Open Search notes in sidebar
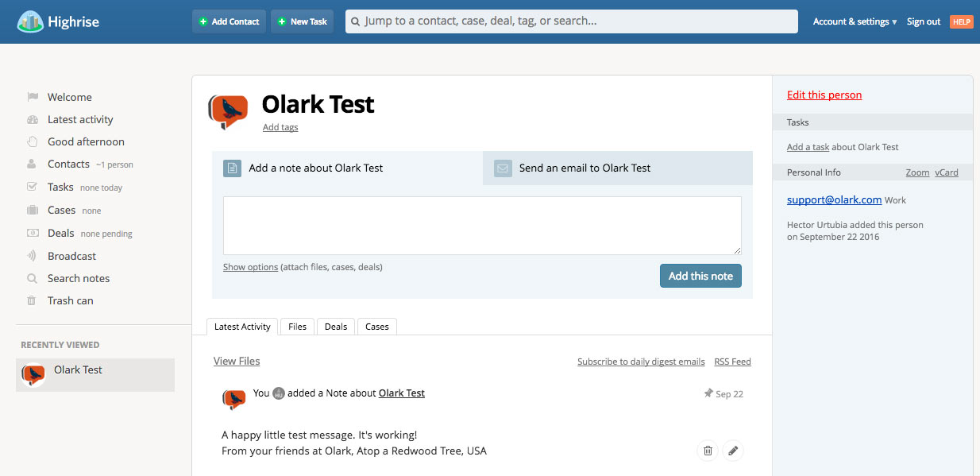980x476 pixels. tap(78, 278)
